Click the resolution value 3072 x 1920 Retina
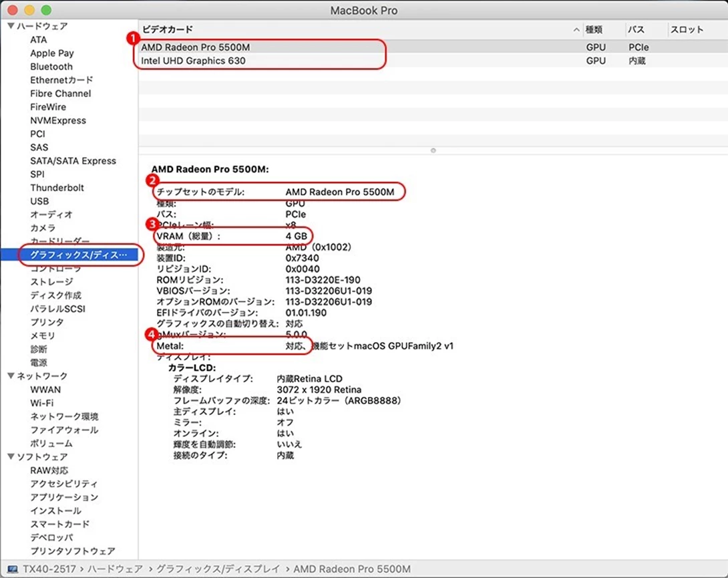The width and height of the screenshot is (728, 578). 319,390
